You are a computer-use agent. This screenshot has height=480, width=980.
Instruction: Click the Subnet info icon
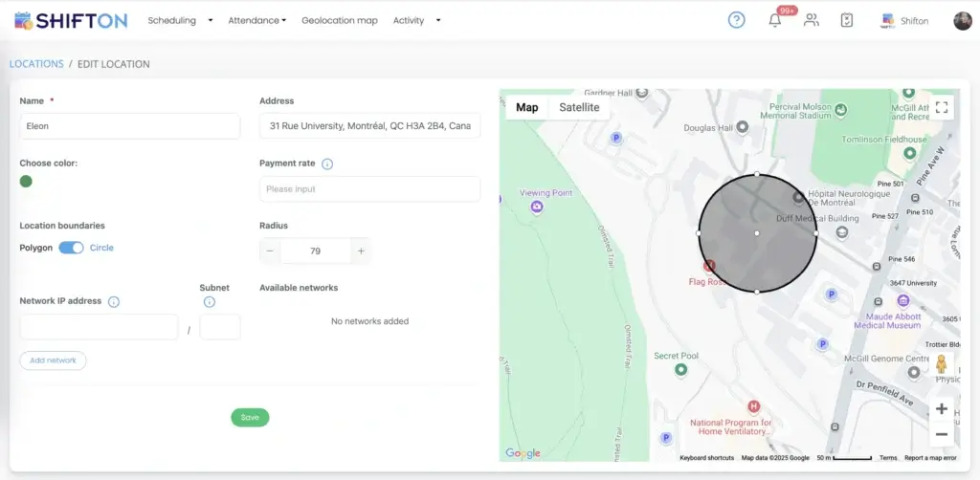tap(210, 302)
